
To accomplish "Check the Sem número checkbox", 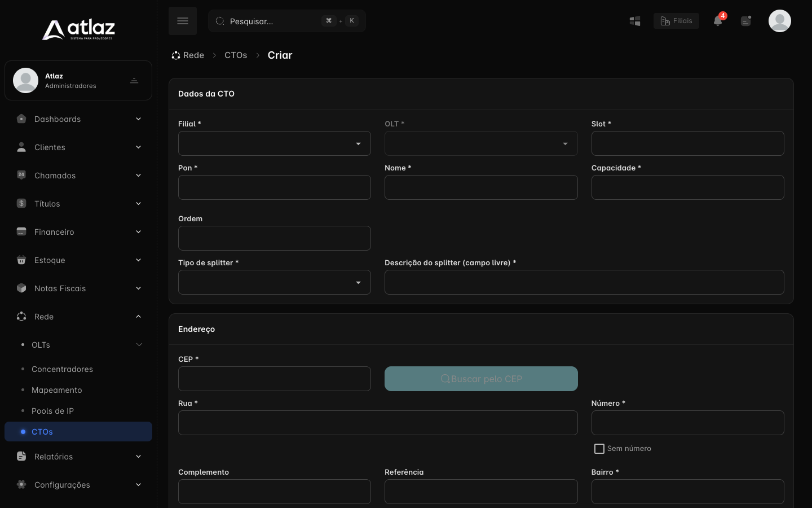I will [x=599, y=449].
